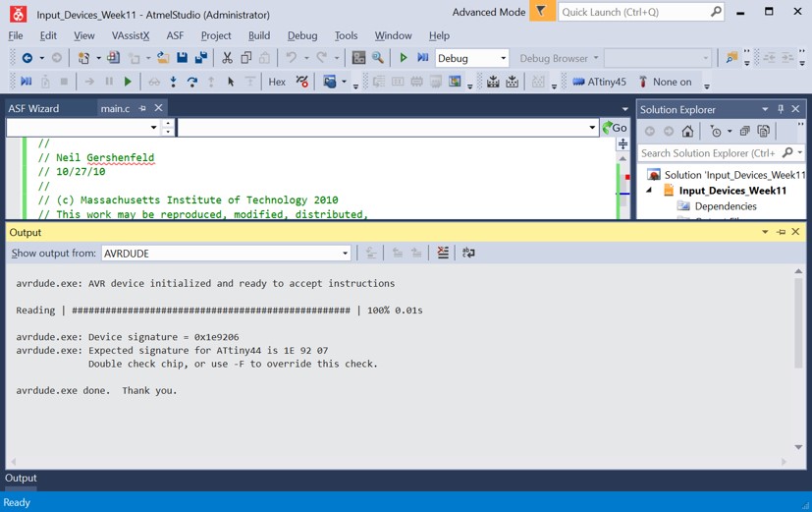
Task: Open the Edit menu
Action: click(48, 35)
